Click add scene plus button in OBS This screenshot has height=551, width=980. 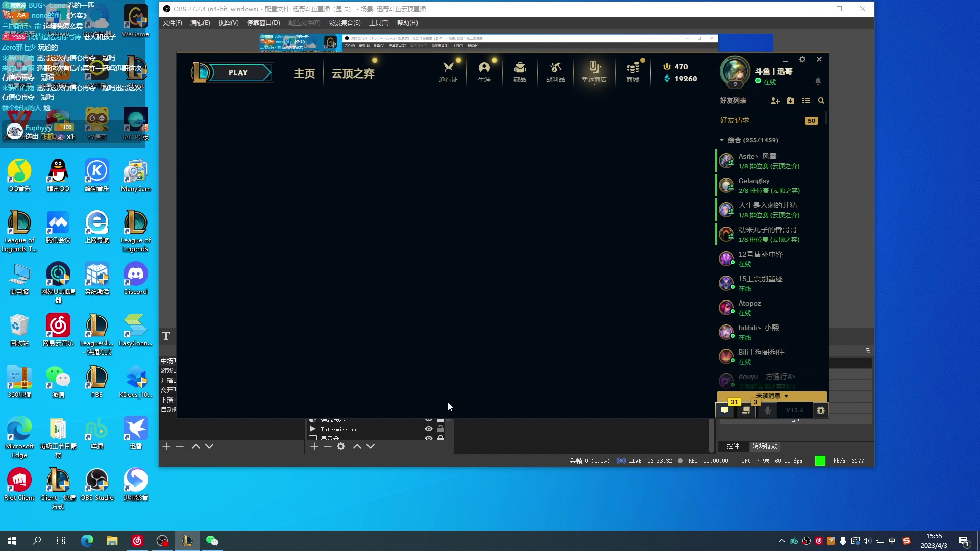pos(166,446)
